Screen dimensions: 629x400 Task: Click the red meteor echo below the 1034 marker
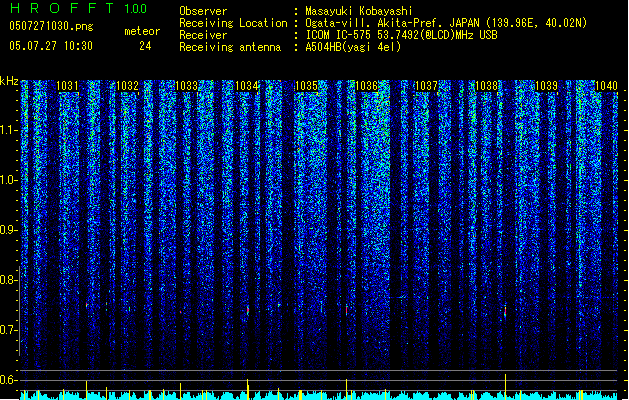pos(248,310)
